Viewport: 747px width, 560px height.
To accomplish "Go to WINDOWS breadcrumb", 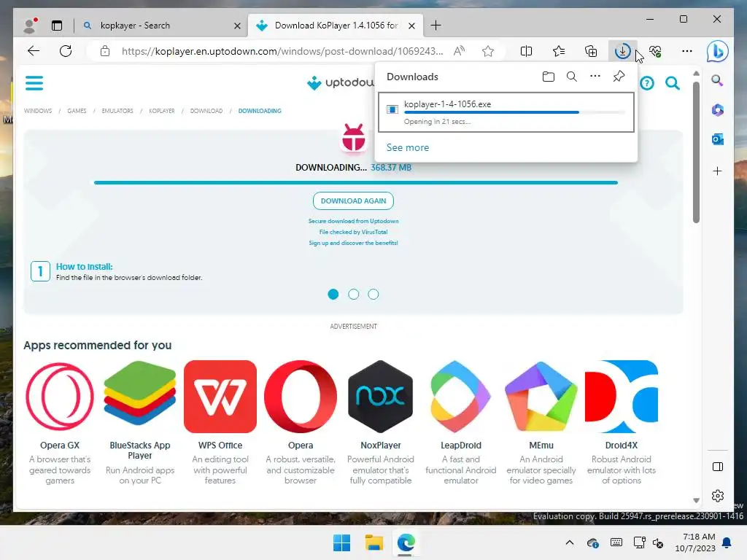I will (38, 111).
